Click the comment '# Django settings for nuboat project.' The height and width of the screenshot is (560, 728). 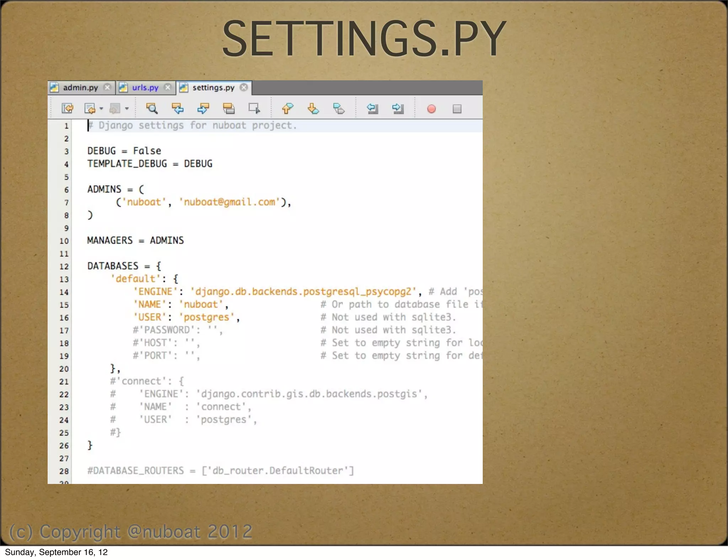coord(192,125)
